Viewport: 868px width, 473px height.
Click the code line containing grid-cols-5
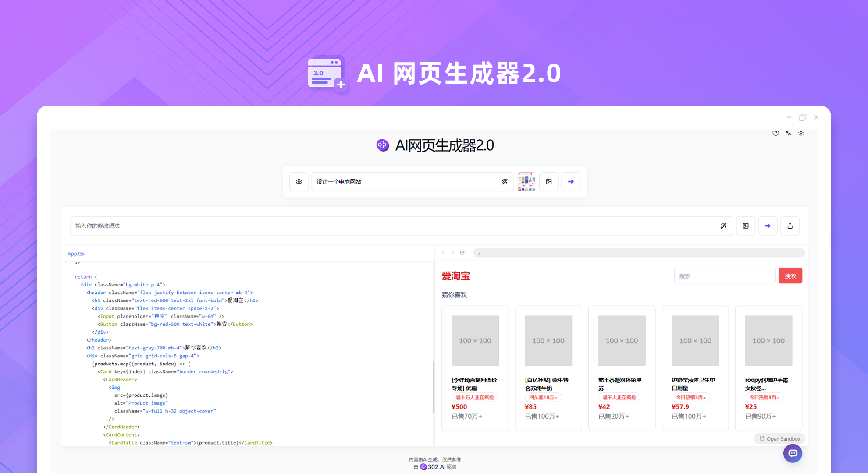143,356
